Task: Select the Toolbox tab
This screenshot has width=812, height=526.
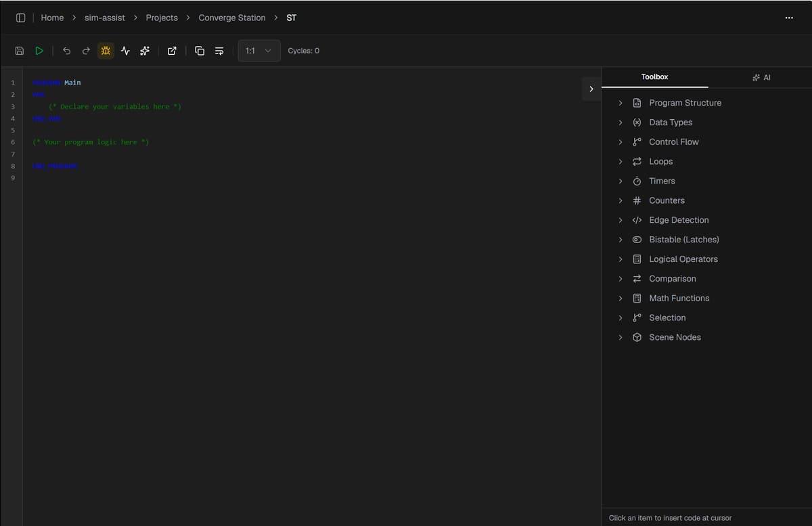Action: [654, 77]
